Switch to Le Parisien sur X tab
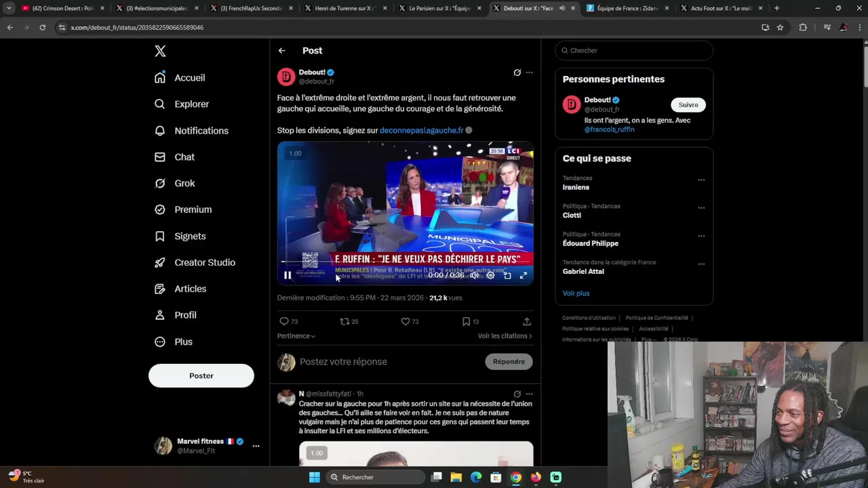 (439, 8)
